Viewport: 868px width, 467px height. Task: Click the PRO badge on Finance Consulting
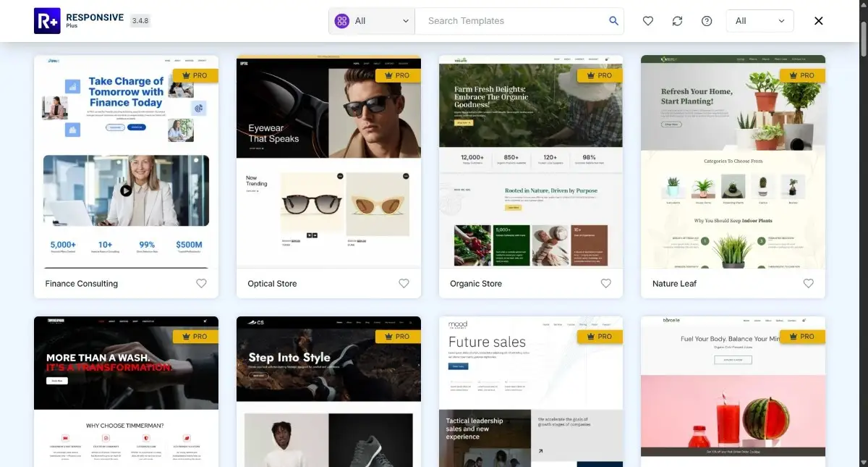[195, 75]
